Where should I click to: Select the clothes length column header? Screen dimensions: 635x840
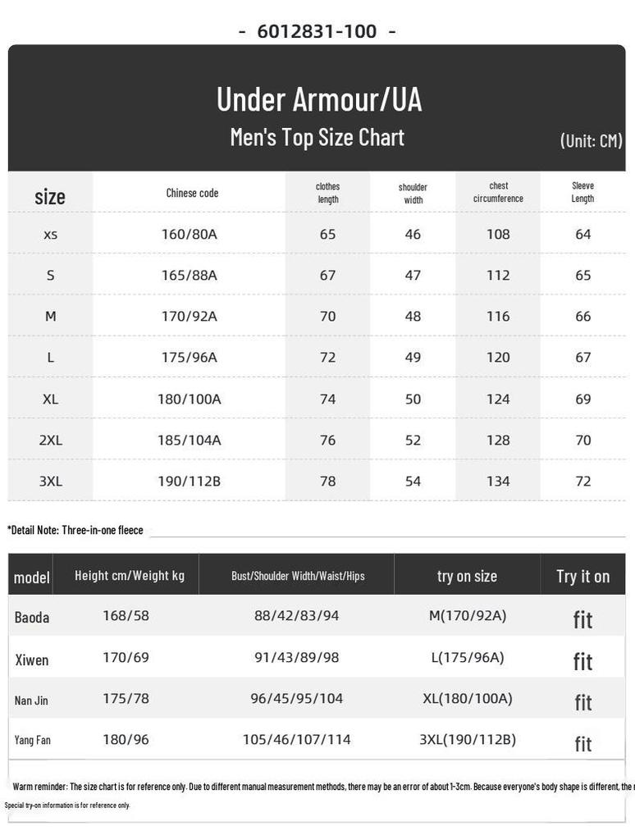(x=327, y=193)
